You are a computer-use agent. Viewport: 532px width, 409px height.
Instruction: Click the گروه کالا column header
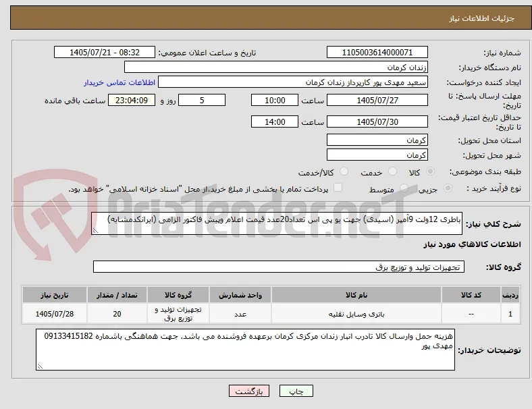click(178, 295)
